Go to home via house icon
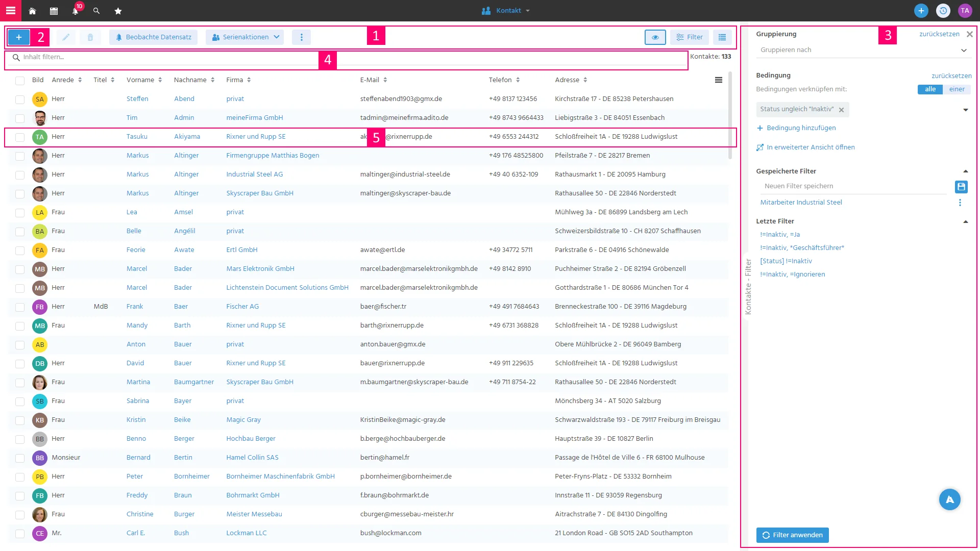Viewport: 980px width, 551px height. [x=32, y=11]
